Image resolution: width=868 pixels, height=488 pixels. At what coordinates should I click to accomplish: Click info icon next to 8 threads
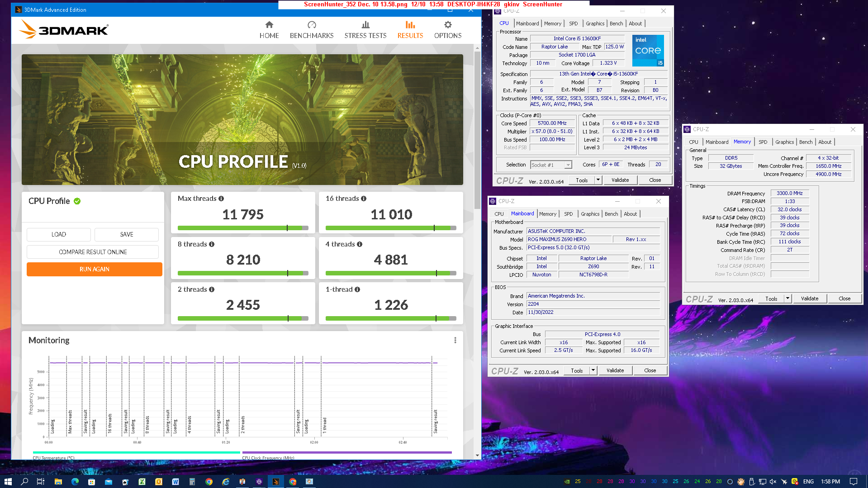[x=212, y=244]
